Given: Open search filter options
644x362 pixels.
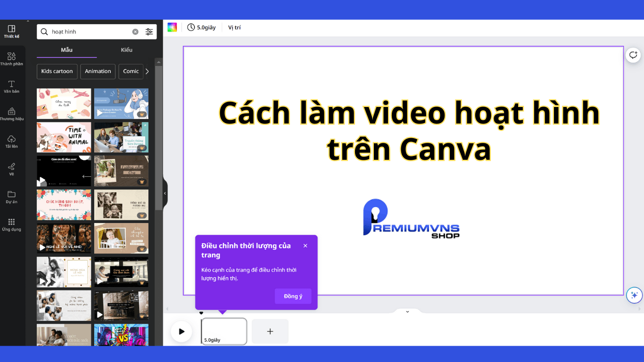Looking at the screenshot, I should (149, 32).
